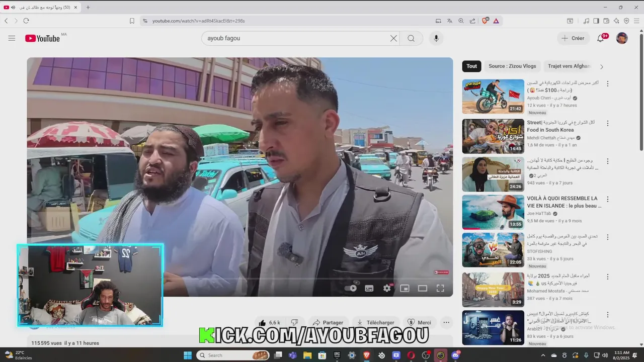
Task: Click the taskbar Search box
Action: (233, 355)
